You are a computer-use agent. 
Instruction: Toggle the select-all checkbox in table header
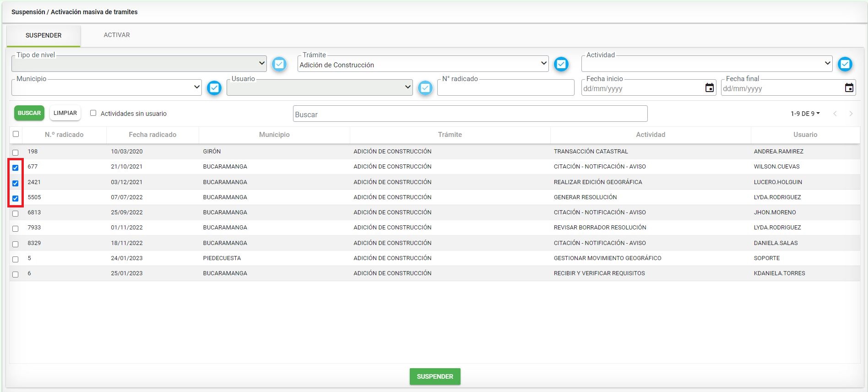coord(16,134)
